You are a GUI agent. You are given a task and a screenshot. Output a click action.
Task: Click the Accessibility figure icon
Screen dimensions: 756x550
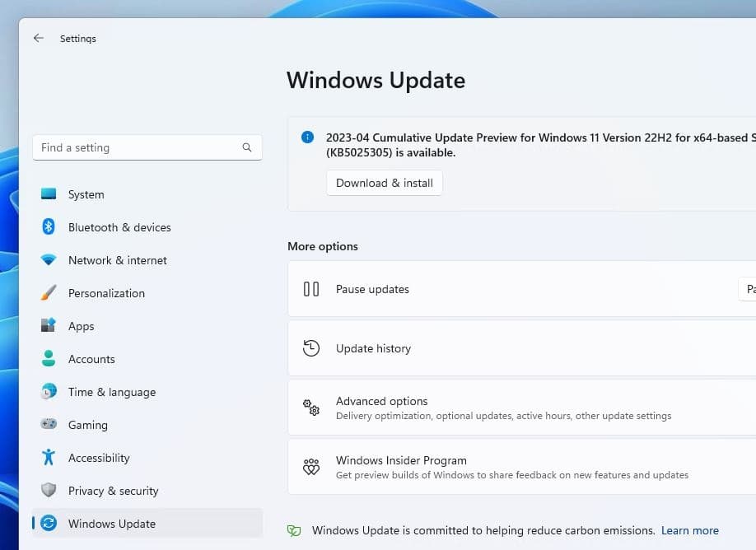pyautogui.click(x=49, y=458)
